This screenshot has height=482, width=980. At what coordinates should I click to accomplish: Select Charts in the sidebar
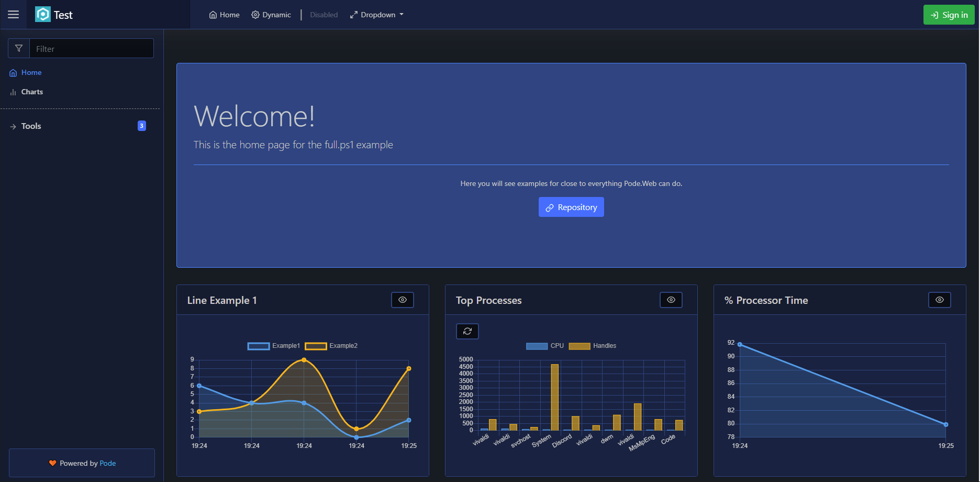(x=32, y=92)
